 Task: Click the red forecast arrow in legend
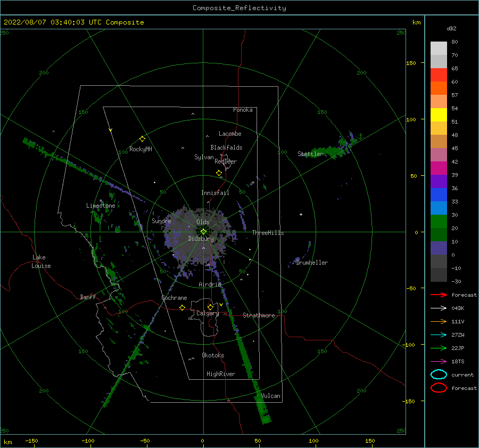[439, 295]
